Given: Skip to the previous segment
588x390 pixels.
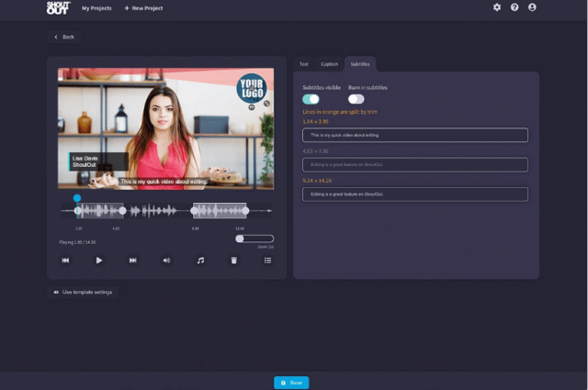Looking at the screenshot, I should 66,261.
